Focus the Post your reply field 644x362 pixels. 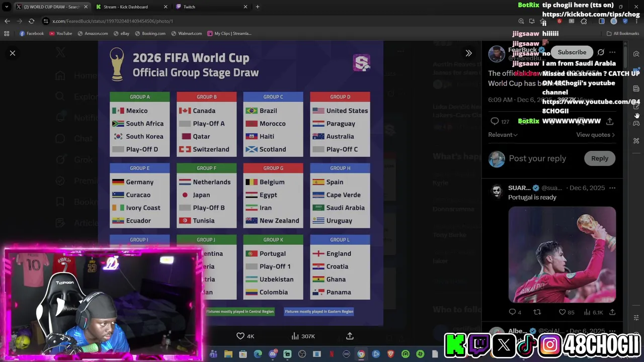537,158
